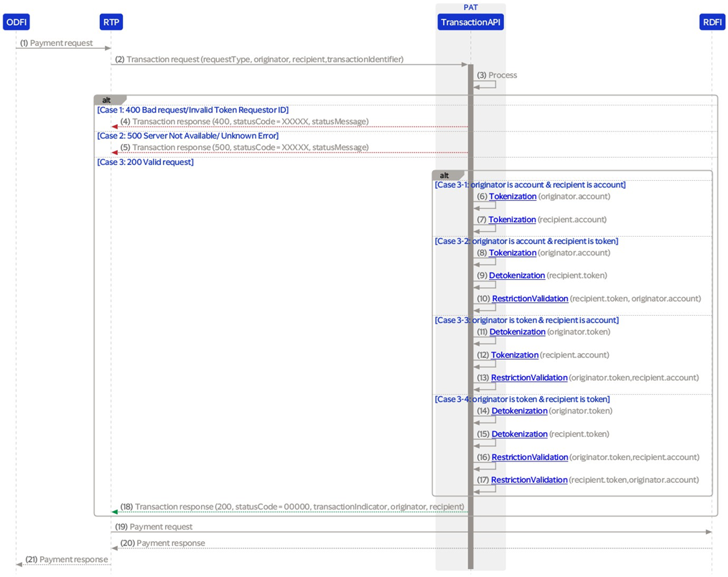Select the Detokenization link in step 11
This screenshot has height=577, width=728.
[x=517, y=332]
